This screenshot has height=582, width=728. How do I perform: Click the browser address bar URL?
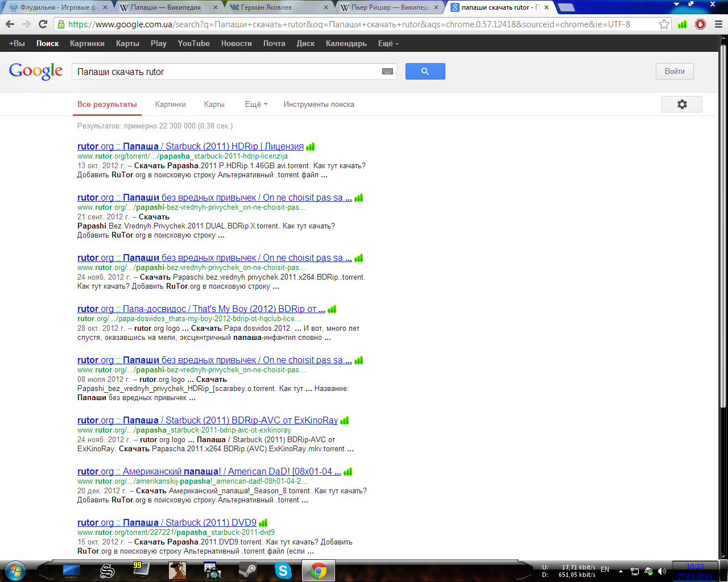pos(349,24)
